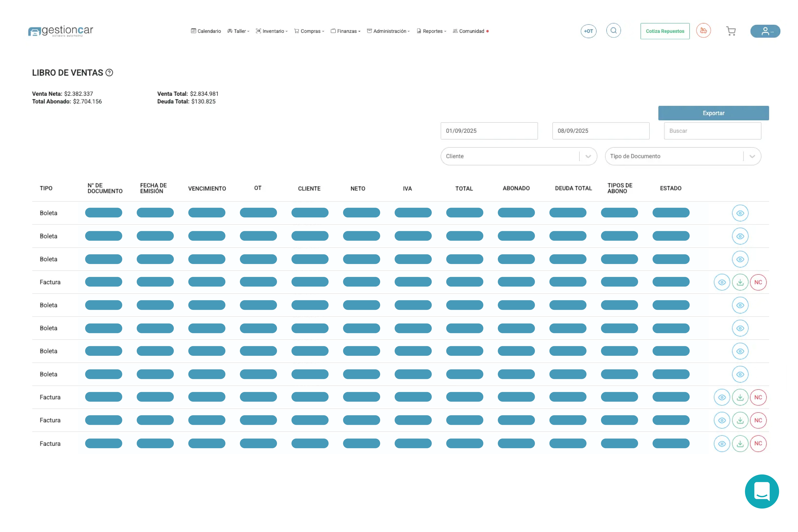Expand the Tipo de Documento dropdown
Screen dimensions: 798x532
[x=752, y=156]
